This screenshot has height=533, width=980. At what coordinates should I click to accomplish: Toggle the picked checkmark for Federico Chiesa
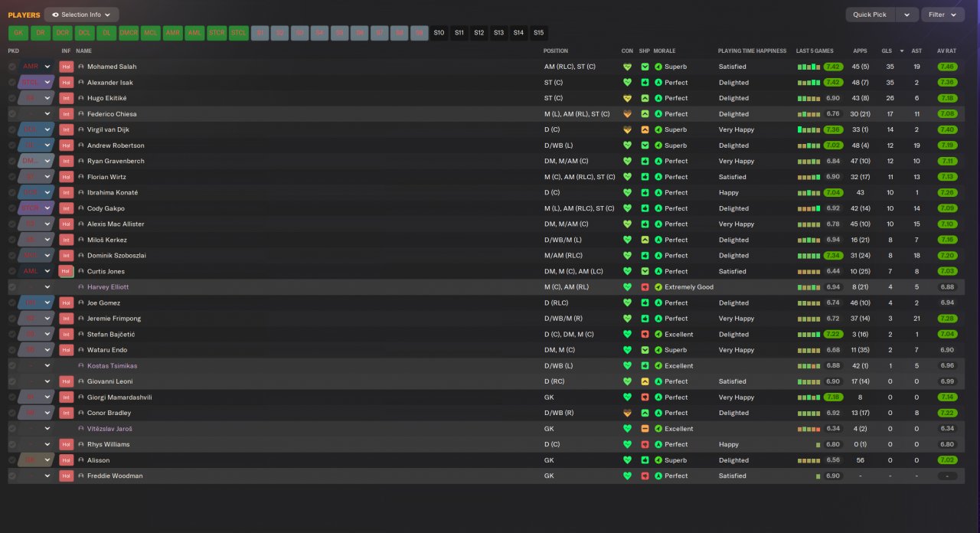tap(12, 114)
